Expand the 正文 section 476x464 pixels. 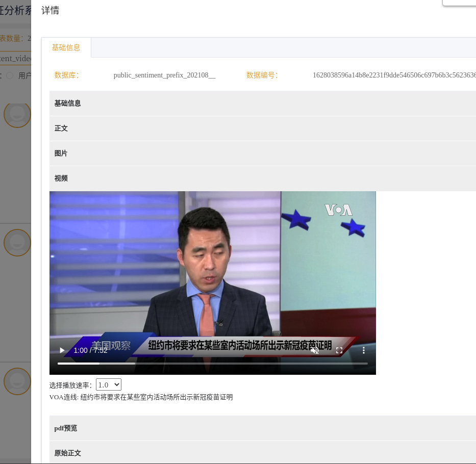pos(263,128)
